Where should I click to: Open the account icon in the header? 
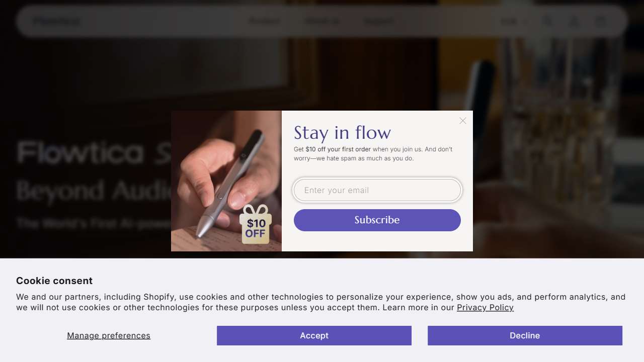(574, 22)
